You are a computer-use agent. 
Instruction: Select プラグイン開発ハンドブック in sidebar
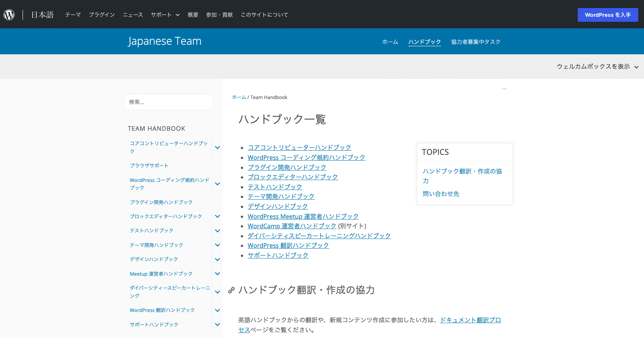coord(161,202)
